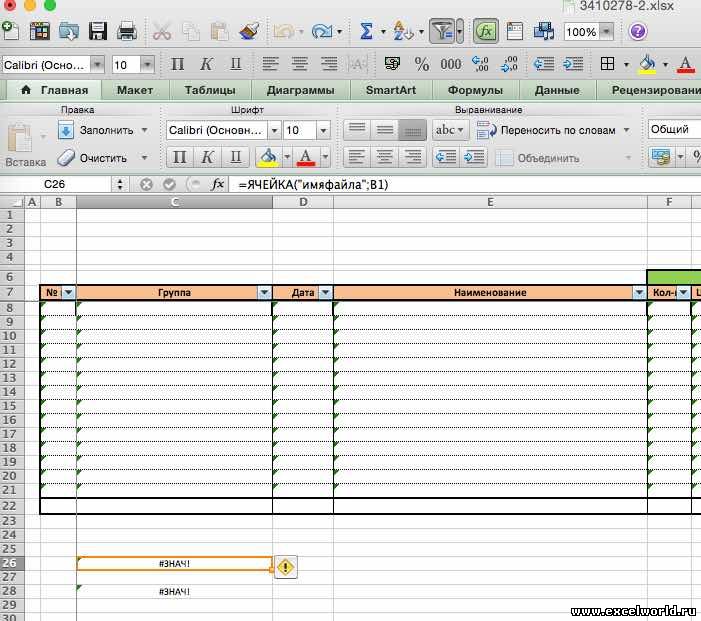This screenshot has width=701, height=621.
Task: Click red font color A in ribbon
Action: (306, 157)
